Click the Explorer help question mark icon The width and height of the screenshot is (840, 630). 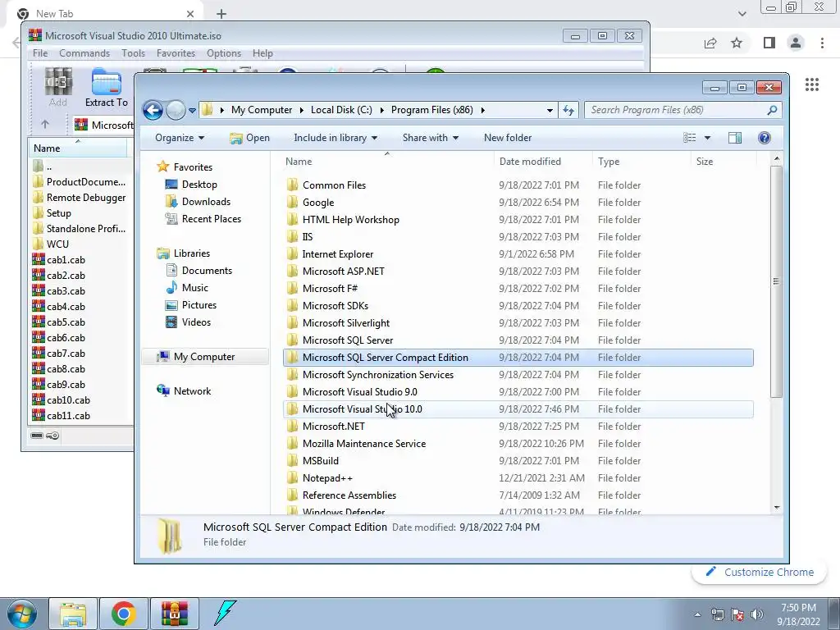(765, 138)
